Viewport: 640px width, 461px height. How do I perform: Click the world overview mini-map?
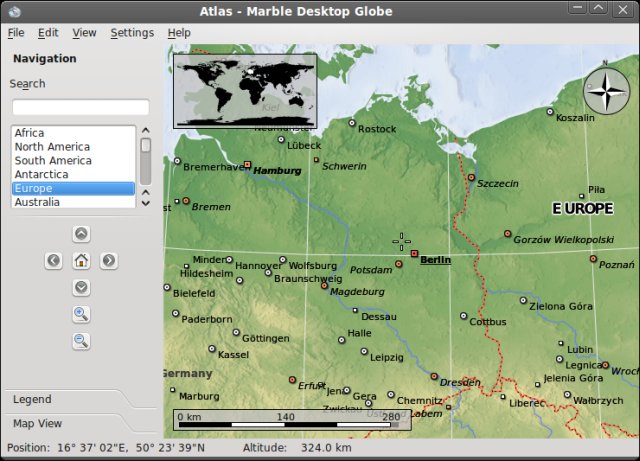click(245, 91)
